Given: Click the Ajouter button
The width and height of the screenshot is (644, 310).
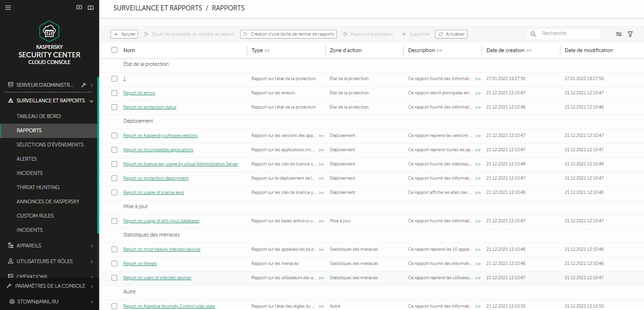Looking at the screenshot, I should pyautogui.click(x=124, y=34).
